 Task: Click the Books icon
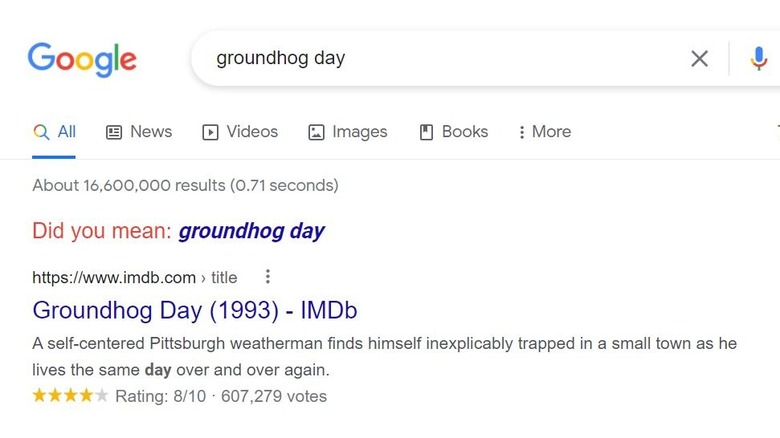click(426, 132)
